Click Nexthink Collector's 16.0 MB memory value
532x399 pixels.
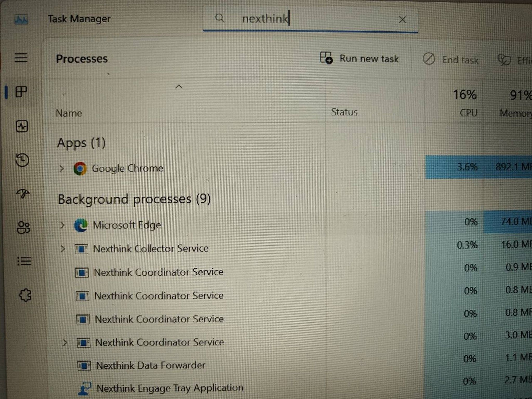click(x=516, y=244)
